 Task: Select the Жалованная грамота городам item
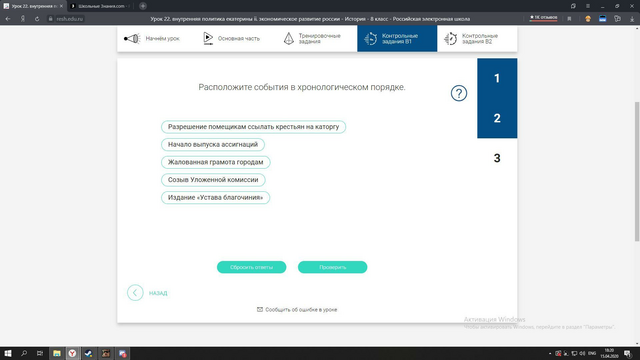coord(216,162)
